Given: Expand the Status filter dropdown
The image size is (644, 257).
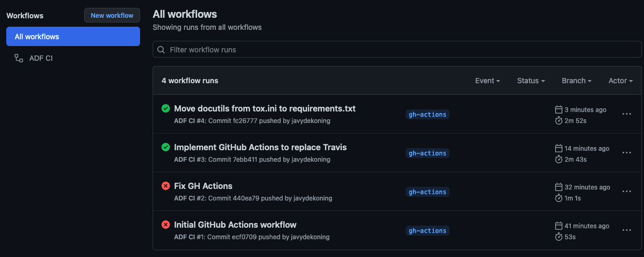Looking at the screenshot, I should click(x=531, y=81).
